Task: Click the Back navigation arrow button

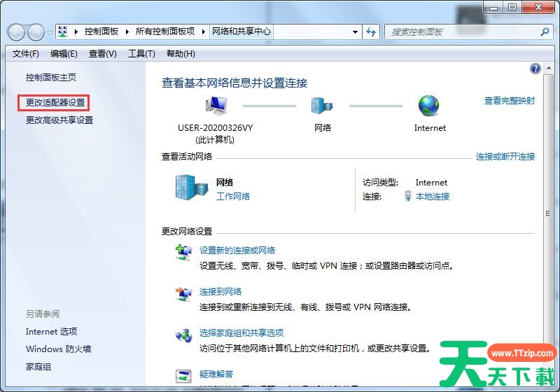Action: [x=16, y=32]
